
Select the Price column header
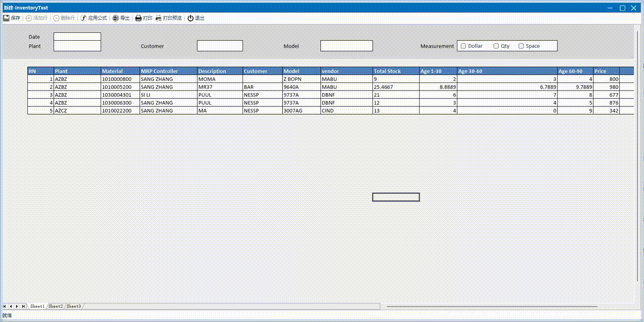click(606, 71)
